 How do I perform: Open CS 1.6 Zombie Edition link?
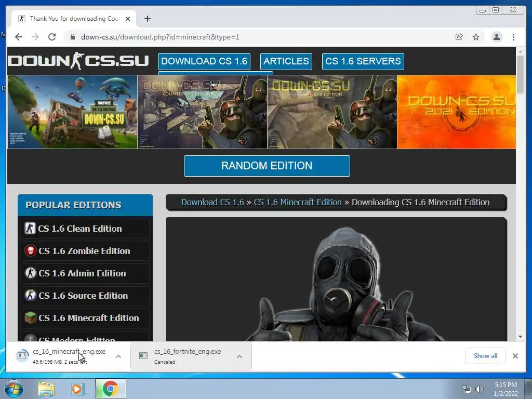coord(85,251)
